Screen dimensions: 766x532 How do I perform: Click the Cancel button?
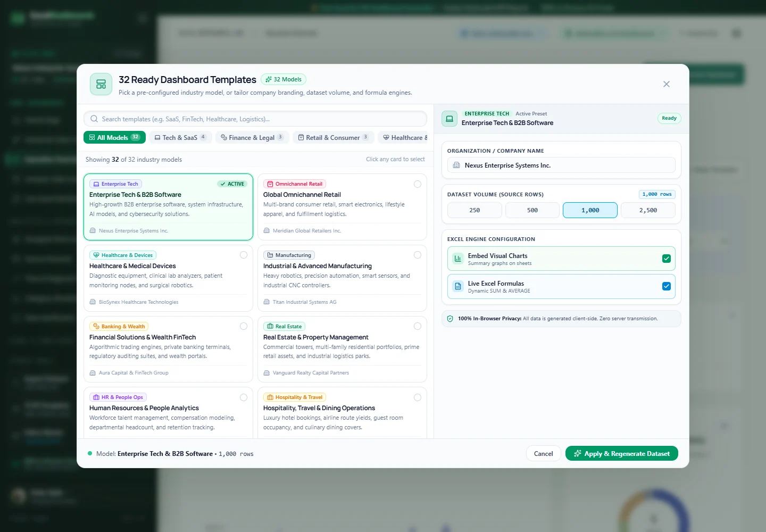point(544,454)
